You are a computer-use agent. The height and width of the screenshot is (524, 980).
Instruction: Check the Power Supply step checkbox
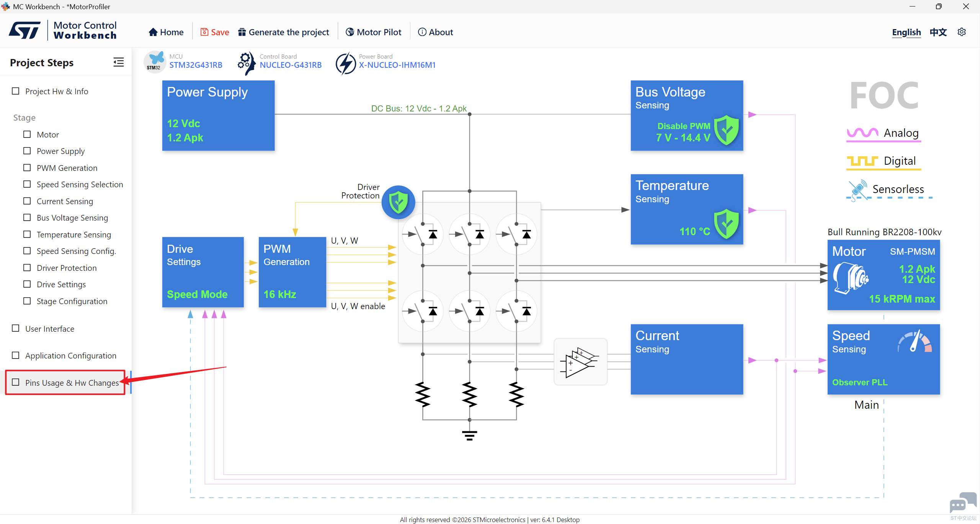click(x=27, y=151)
